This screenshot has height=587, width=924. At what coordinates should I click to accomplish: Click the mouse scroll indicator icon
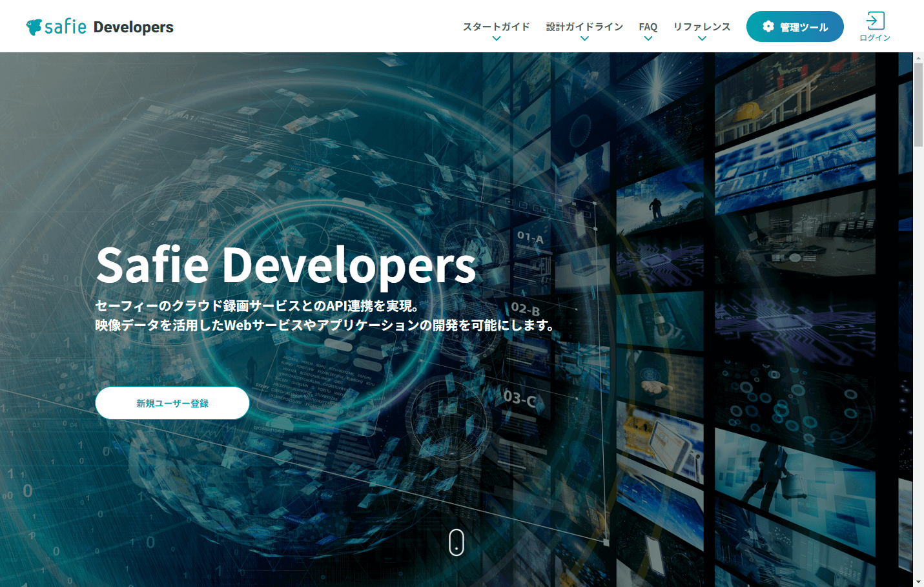click(x=457, y=543)
